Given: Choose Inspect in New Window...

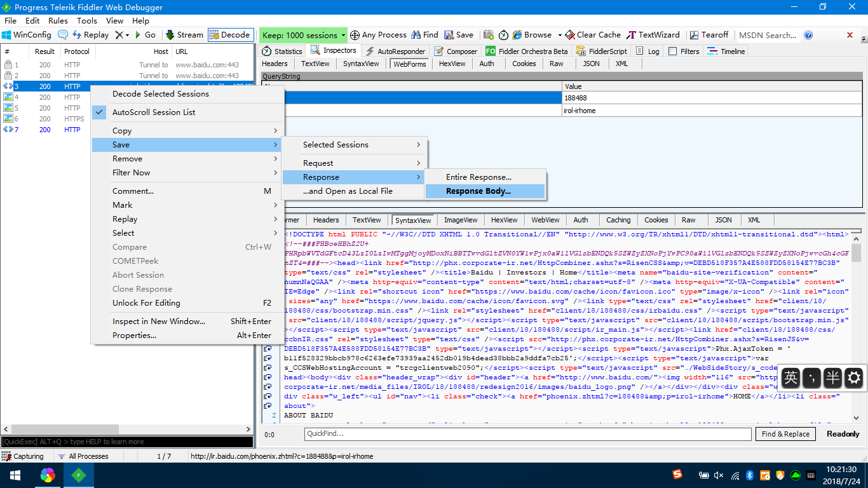Looking at the screenshot, I should click(x=187, y=322).
